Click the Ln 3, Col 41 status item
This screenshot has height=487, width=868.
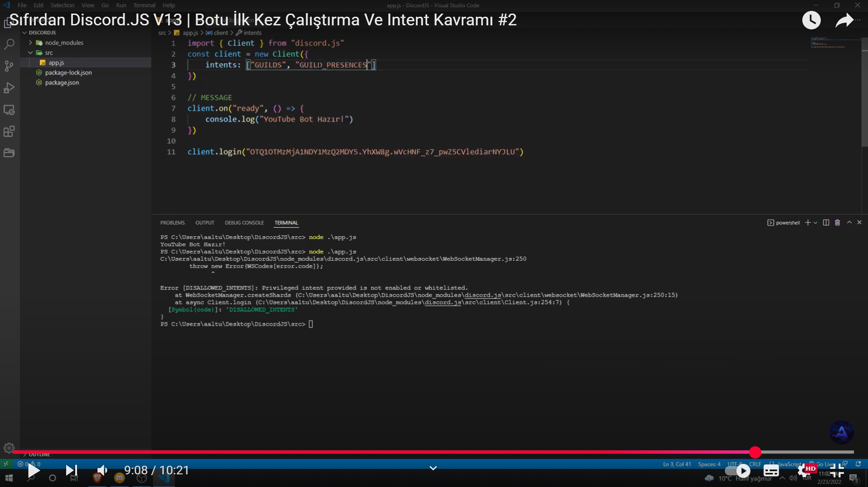677,464
